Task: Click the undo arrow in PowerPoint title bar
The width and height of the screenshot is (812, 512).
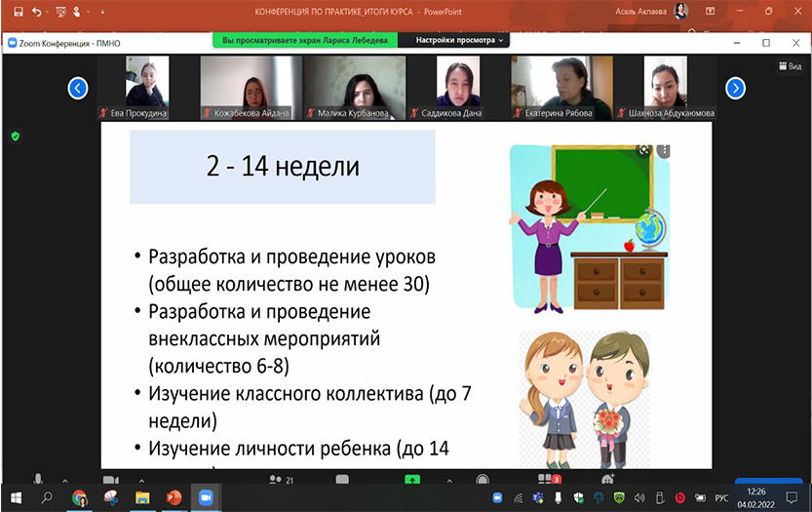Action: point(36,11)
